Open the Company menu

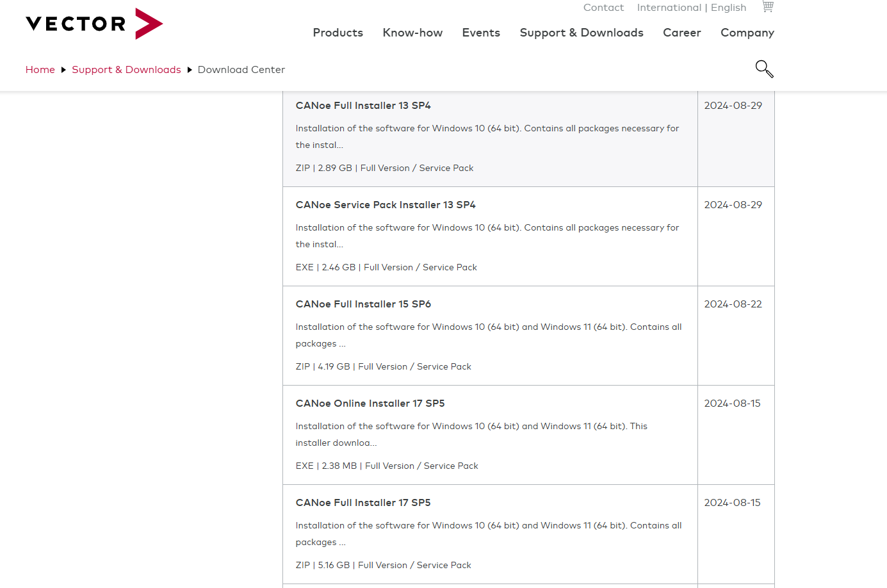(747, 33)
